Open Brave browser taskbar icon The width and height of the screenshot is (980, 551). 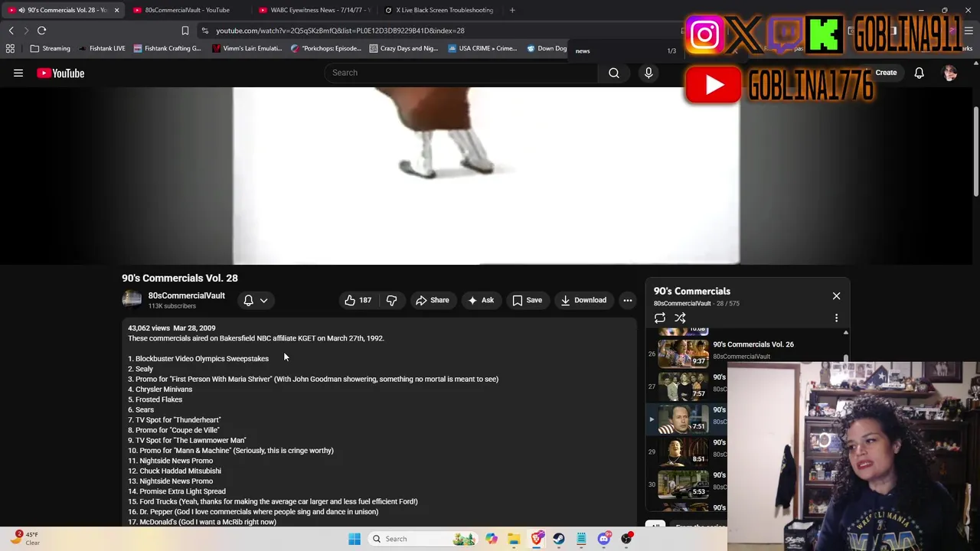tap(537, 539)
